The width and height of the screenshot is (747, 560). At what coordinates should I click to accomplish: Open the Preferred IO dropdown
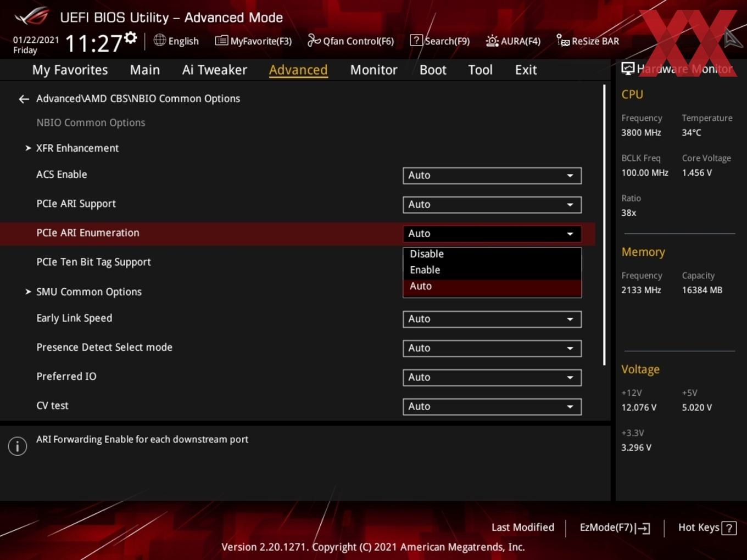492,377
